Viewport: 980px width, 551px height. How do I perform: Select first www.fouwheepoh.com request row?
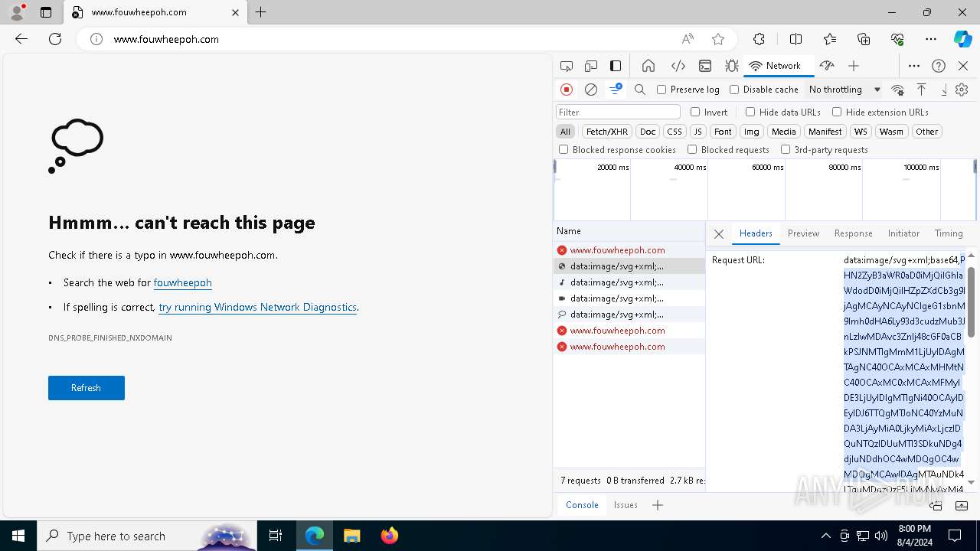[629, 250]
